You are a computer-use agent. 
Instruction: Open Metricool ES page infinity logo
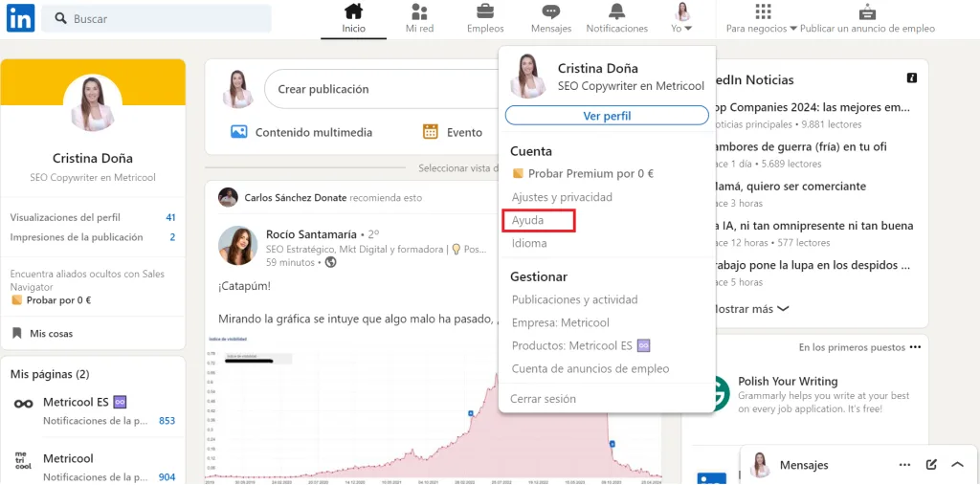tap(24, 404)
